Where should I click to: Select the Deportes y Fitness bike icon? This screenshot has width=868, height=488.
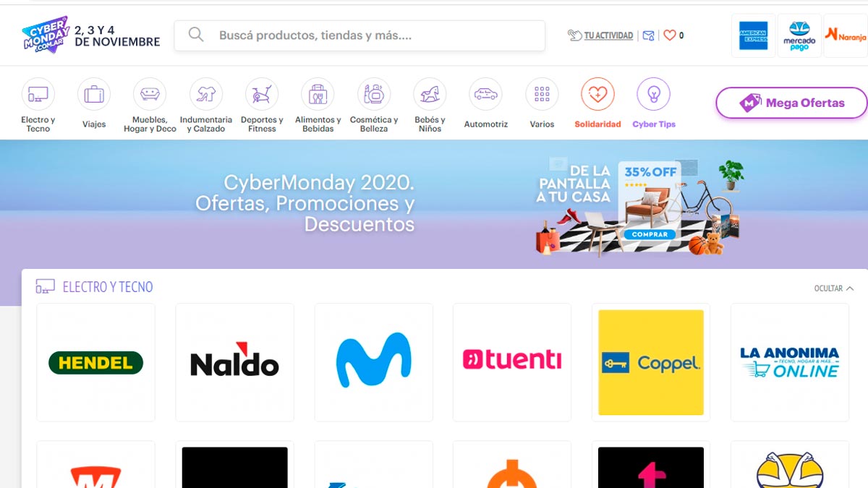(262, 94)
